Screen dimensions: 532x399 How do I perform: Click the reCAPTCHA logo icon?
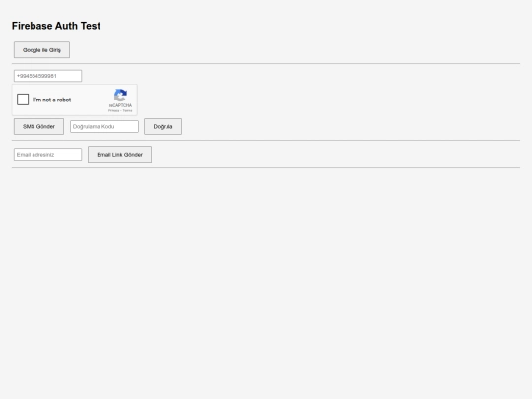pyautogui.click(x=120, y=96)
